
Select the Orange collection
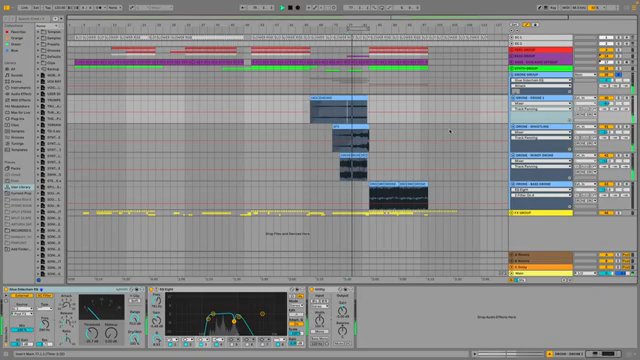(16, 38)
